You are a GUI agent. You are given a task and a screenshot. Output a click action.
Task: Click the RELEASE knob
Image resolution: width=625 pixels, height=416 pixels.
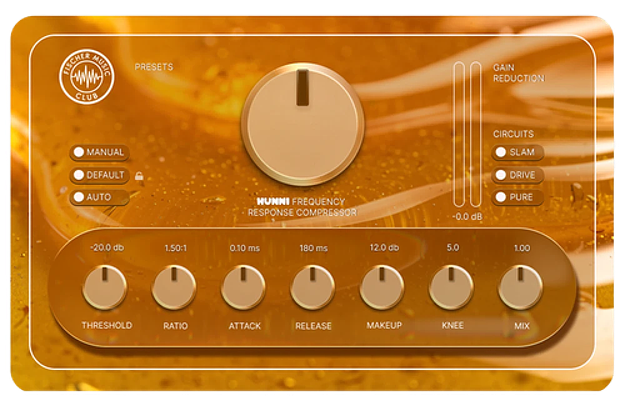pos(312,287)
